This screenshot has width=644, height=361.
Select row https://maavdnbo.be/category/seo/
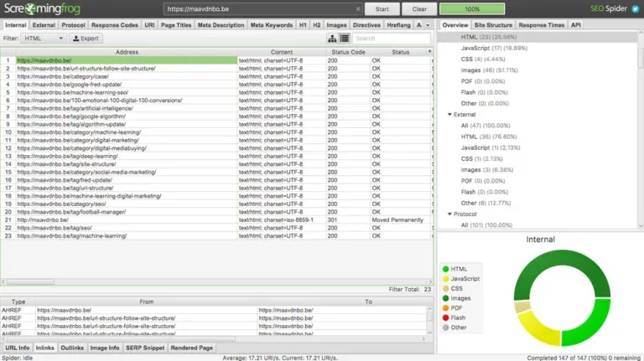pyautogui.click(x=216, y=204)
